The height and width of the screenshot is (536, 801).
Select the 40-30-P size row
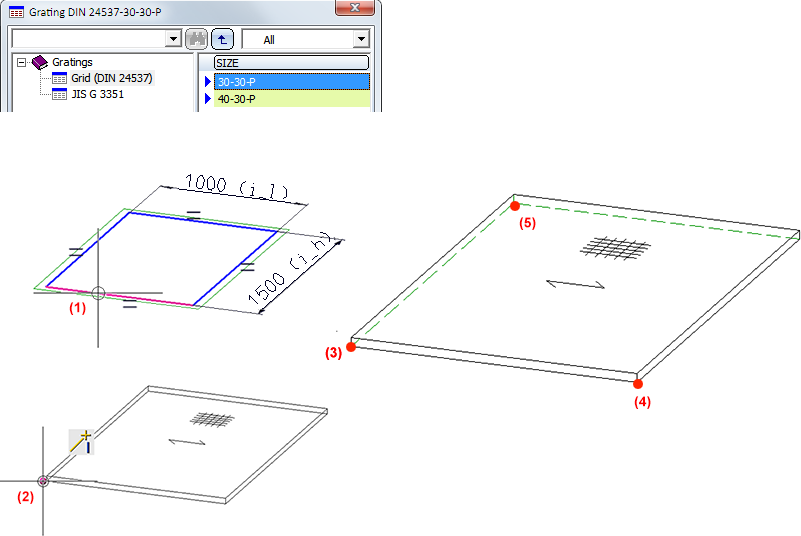click(292, 99)
